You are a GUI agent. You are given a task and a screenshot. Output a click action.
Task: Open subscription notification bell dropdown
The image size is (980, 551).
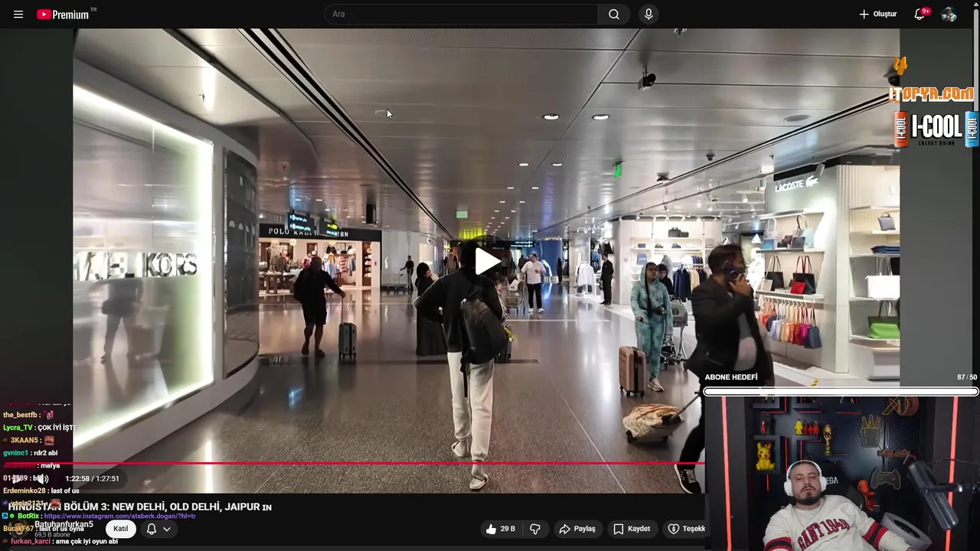click(158, 529)
